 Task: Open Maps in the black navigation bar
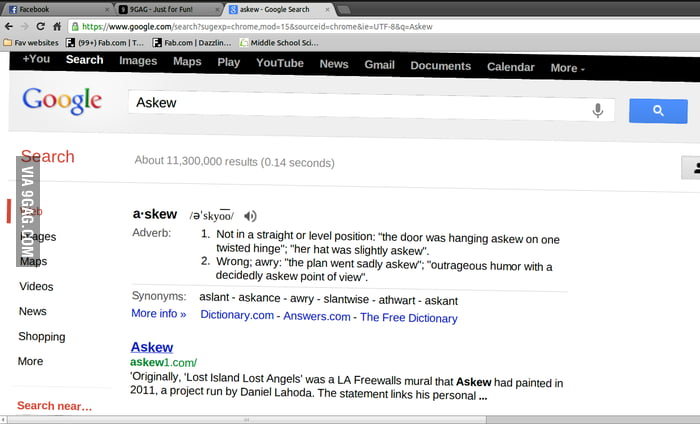coord(187,62)
